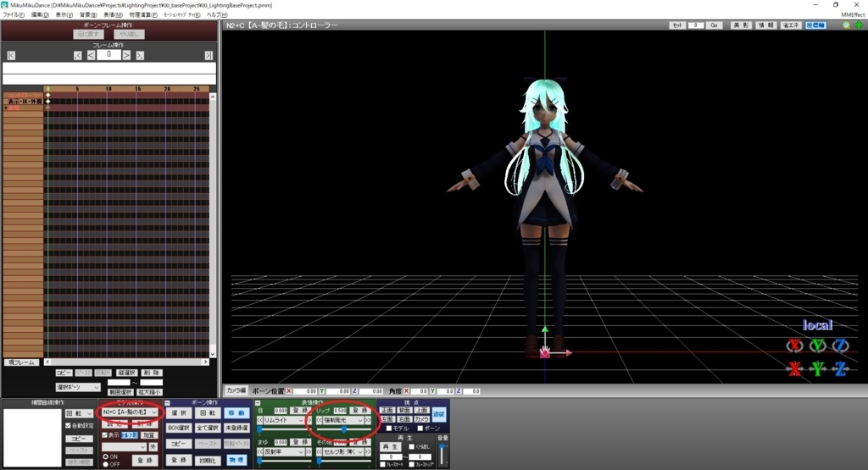Jump to the last frame button
Image resolution: width=868 pixels, height=470 pixels.
(x=209, y=55)
